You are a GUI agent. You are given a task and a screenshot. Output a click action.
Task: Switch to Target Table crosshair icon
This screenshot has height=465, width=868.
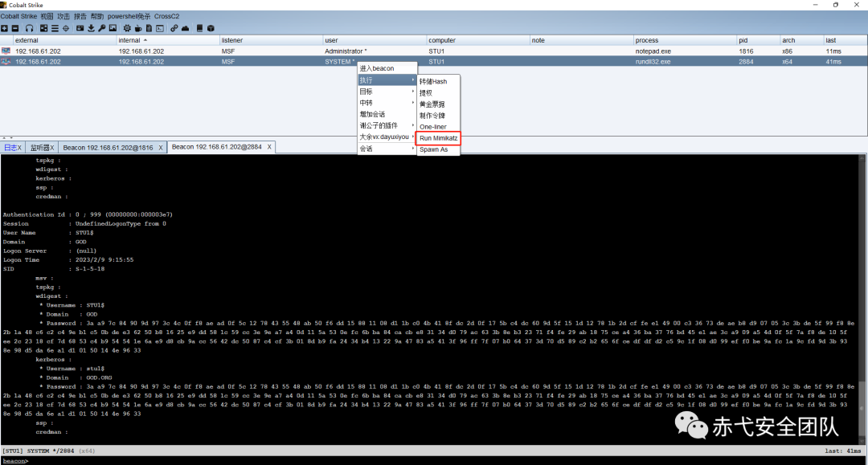[x=66, y=28]
